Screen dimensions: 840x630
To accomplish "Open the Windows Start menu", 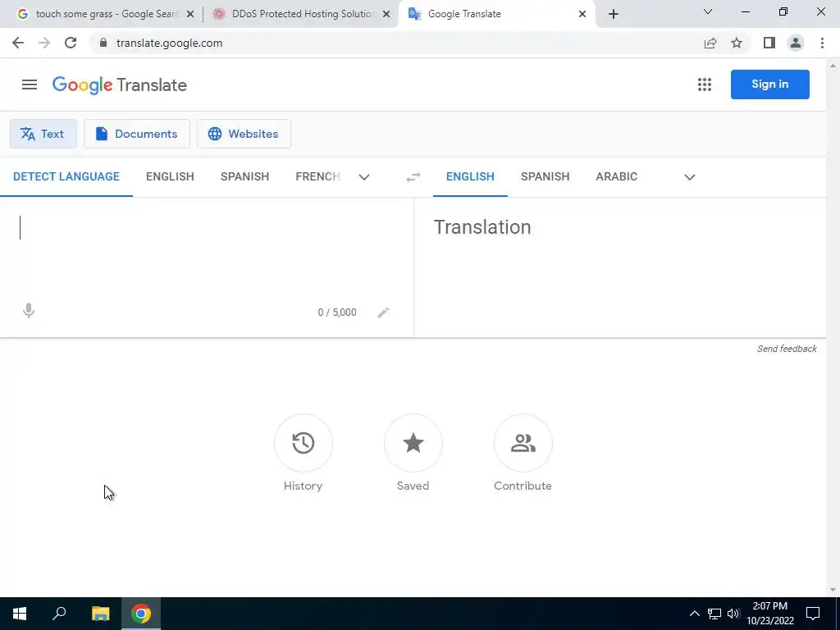I will coord(20,614).
